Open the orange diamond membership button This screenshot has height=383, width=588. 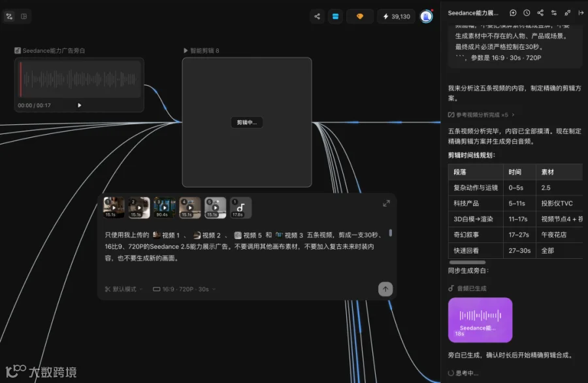[359, 16]
